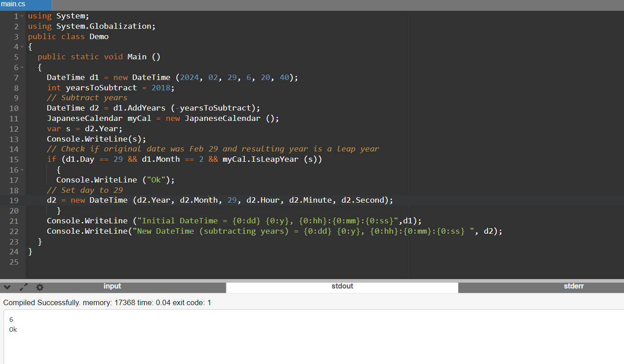Viewport: 624px width, 364px height.
Task: Click the 'int yearsToSubtract = 2018;' line
Action: pyautogui.click(x=111, y=88)
